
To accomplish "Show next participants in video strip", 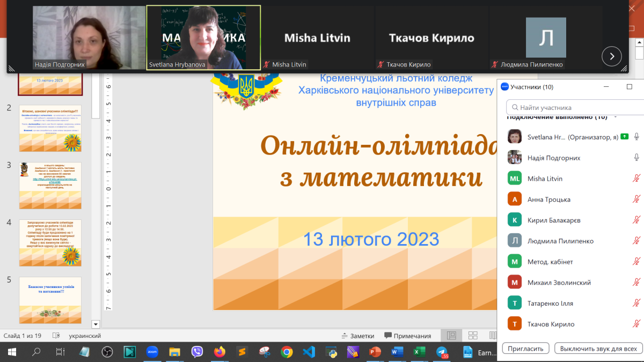I will click(612, 56).
